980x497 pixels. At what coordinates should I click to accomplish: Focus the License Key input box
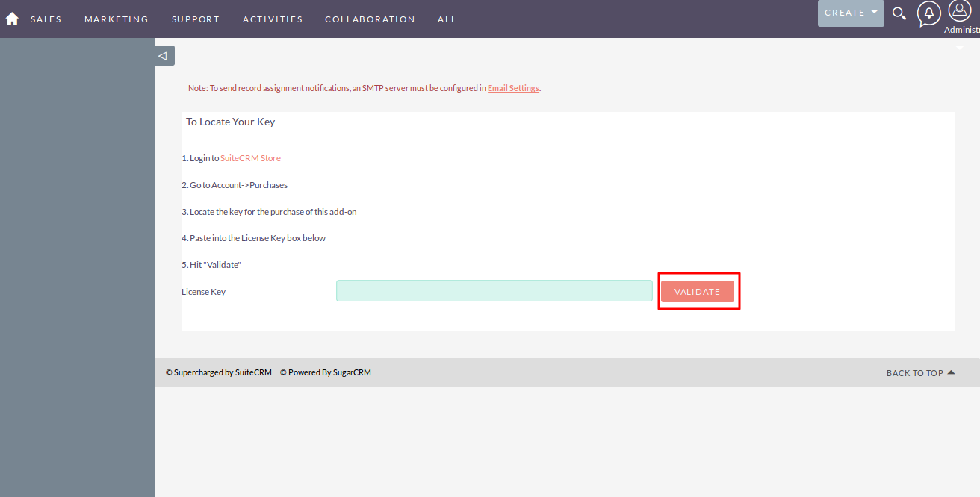click(494, 291)
